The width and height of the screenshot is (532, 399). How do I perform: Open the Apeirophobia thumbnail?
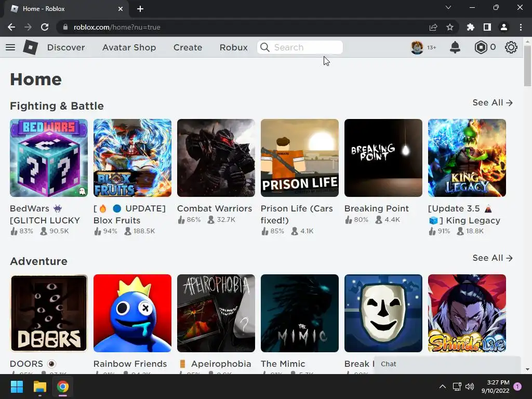[x=216, y=313]
